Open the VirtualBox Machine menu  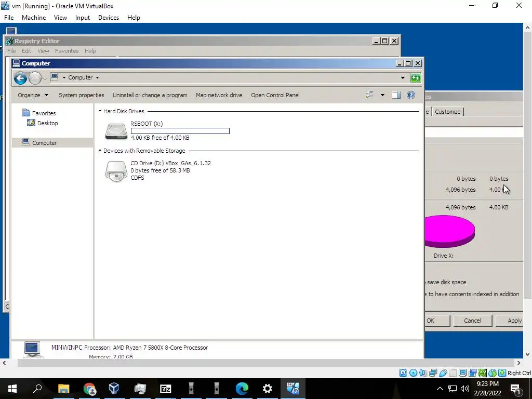[x=34, y=18]
